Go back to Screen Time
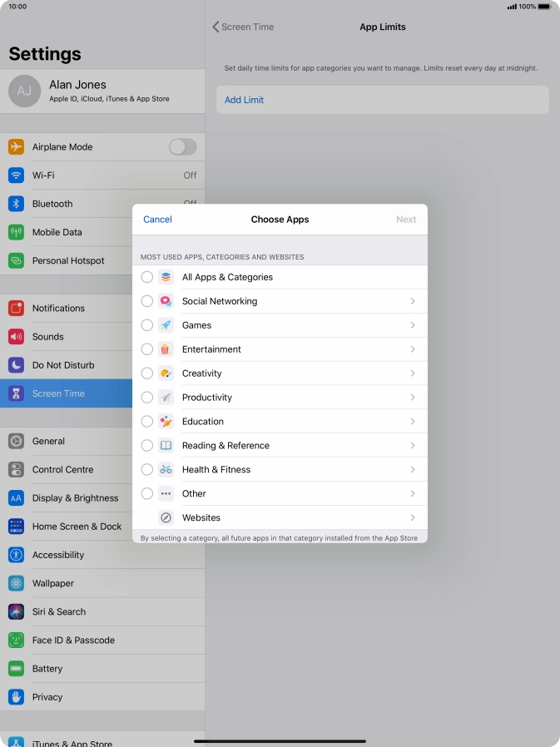The height and width of the screenshot is (747, 560). (243, 27)
